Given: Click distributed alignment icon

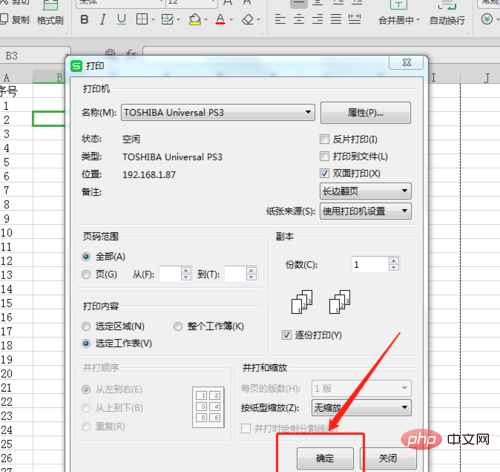Looking at the screenshot, I should (355, 19).
